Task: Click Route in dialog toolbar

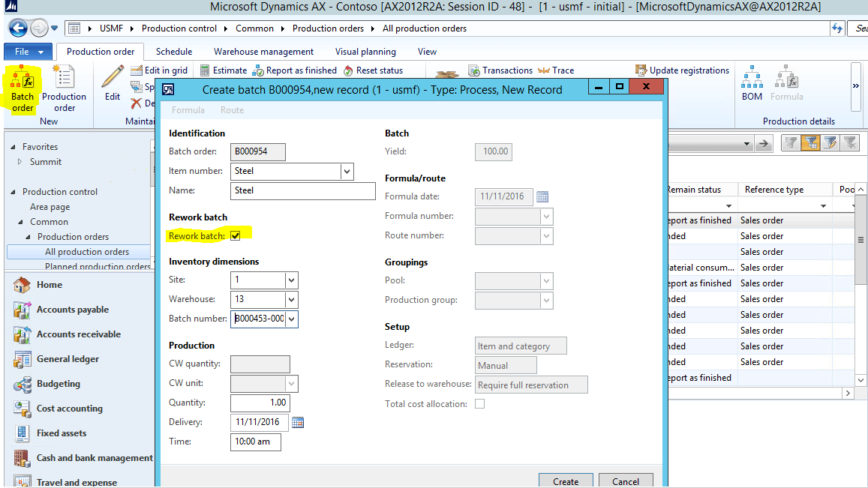Action: tap(232, 110)
